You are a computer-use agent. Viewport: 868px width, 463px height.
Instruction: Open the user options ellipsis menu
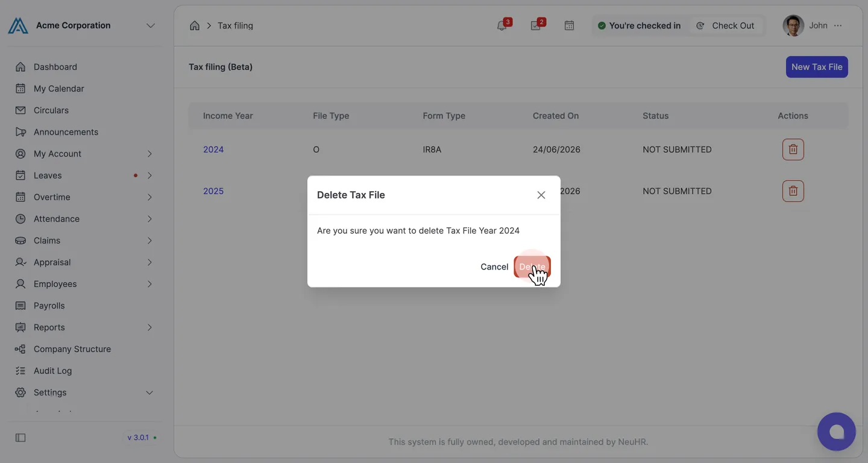[838, 25]
